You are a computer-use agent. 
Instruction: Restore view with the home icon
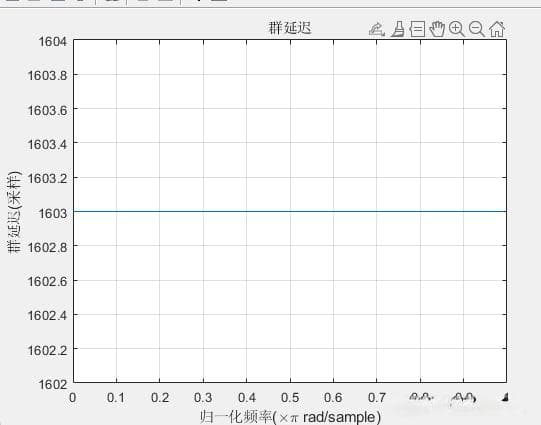click(497, 29)
